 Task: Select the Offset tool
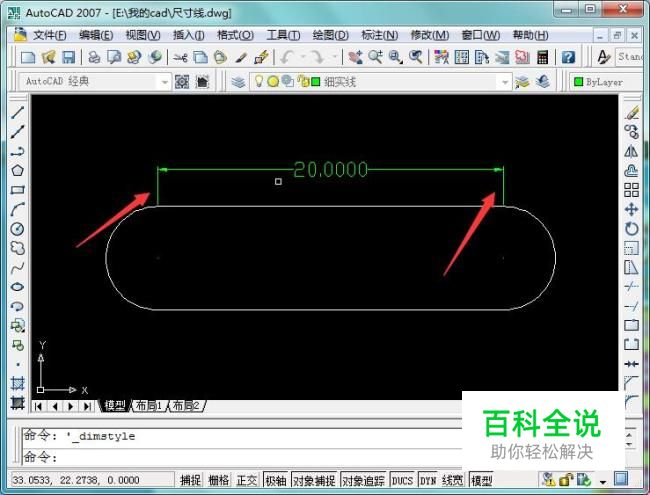pos(632,170)
